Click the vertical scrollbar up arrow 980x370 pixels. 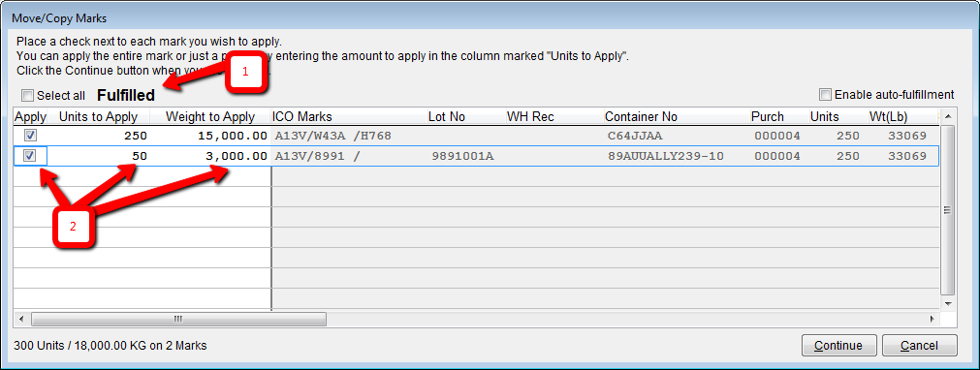tap(948, 117)
